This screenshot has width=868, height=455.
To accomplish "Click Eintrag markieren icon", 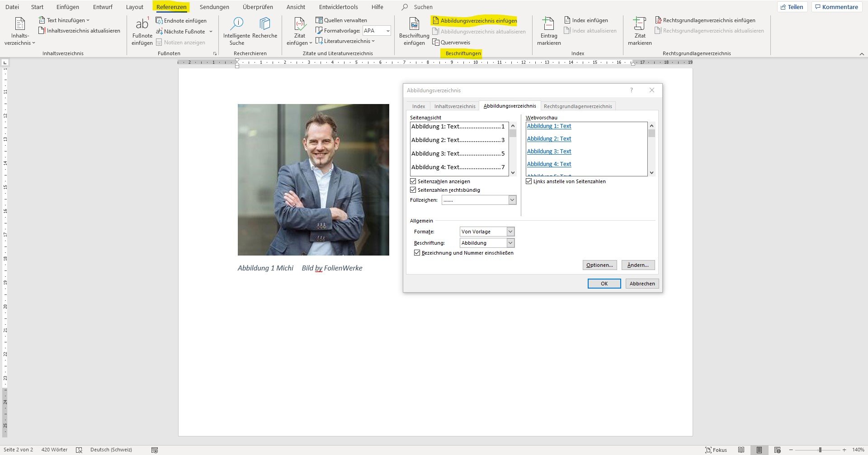I will 548,24.
